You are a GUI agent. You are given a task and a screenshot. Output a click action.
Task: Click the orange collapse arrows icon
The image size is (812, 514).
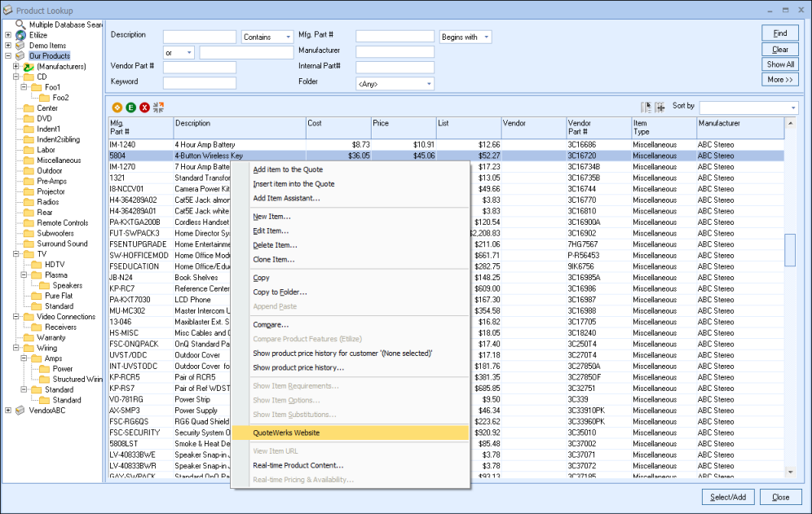[x=158, y=108]
